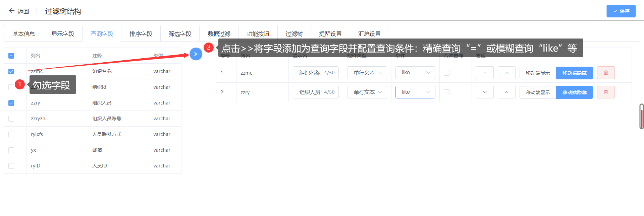Screen dimensions: 644x216
Task: Uncheck the zzry field checkbox
Action: tap(11, 103)
